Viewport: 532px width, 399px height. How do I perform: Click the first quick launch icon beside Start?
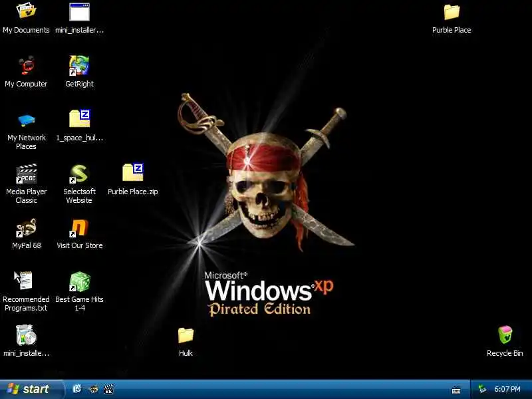click(77, 389)
